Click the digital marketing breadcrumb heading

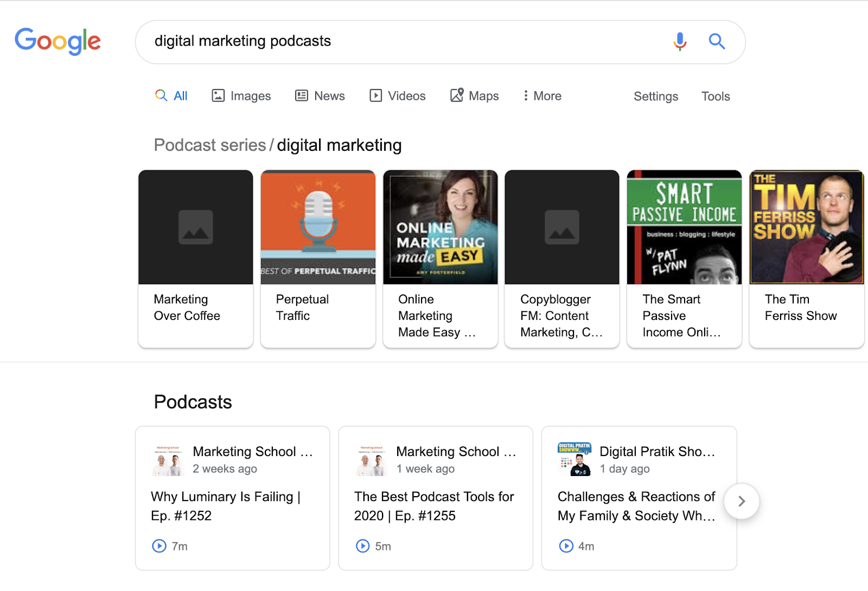(x=339, y=145)
